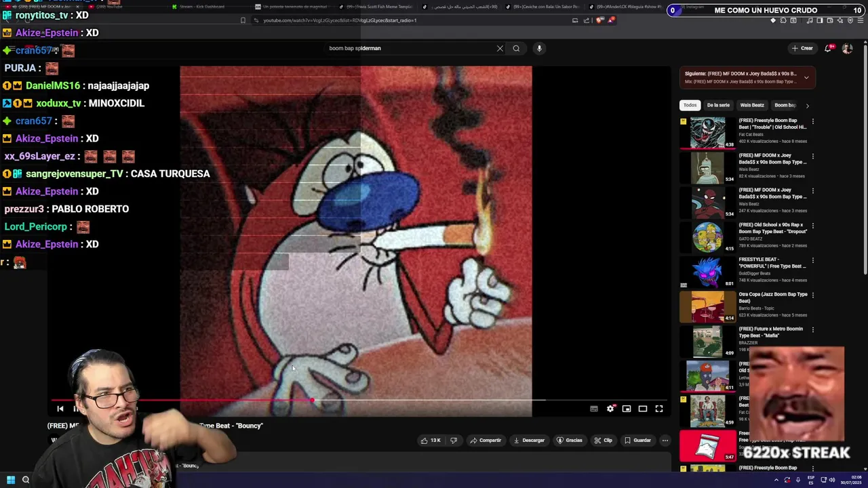Click the GATO BEATZ channel name
The height and width of the screenshot is (488, 868).
750,239
